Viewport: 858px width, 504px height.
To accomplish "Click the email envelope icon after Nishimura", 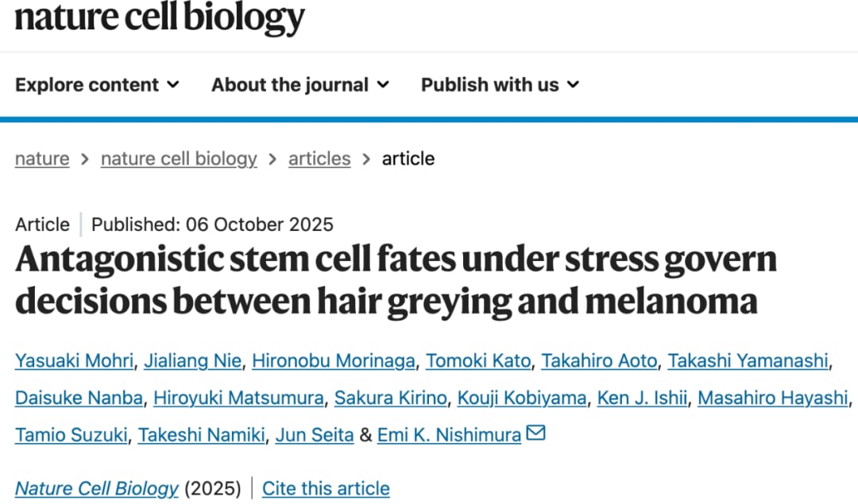I will [x=536, y=433].
